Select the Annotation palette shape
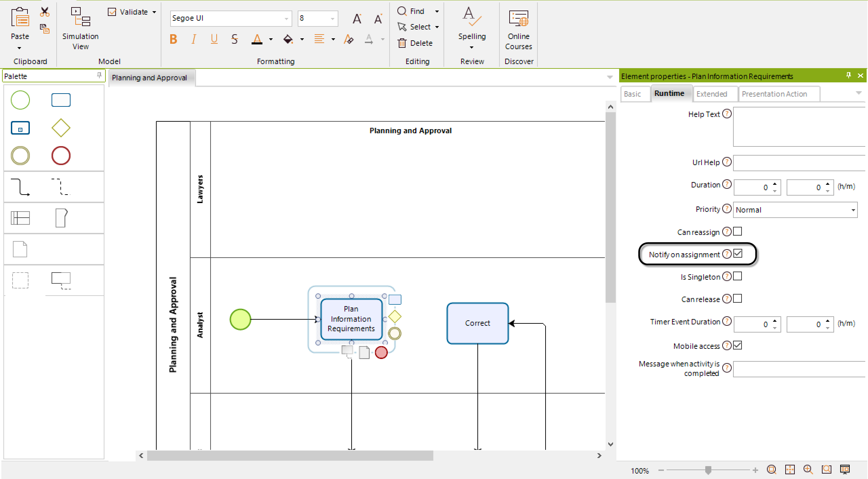Viewport: 868px width, 479px height. (61, 281)
